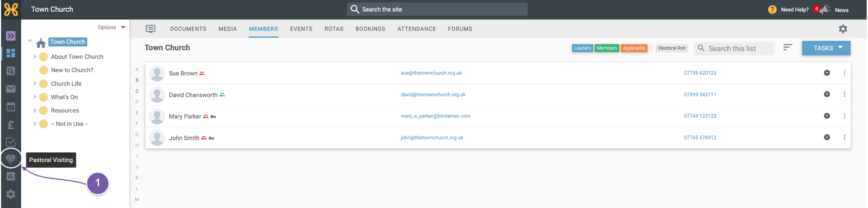
Task: Toggle the Applicants filter tag
Action: coord(634,48)
